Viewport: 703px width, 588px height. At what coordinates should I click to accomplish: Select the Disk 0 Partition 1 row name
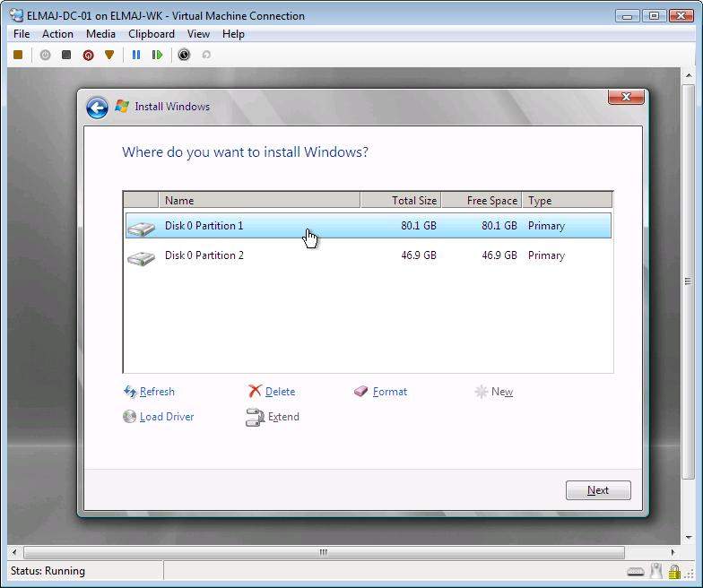(204, 226)
